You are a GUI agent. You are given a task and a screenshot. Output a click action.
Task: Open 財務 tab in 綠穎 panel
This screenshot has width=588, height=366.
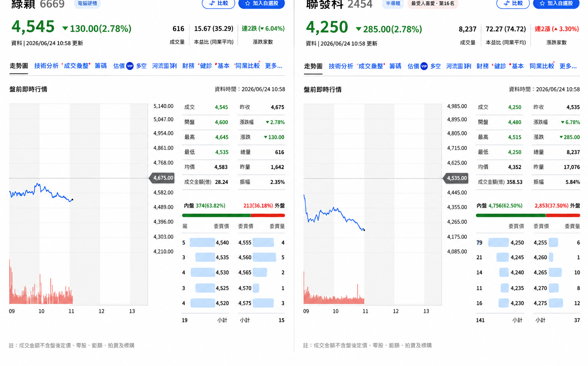[188, 66]
